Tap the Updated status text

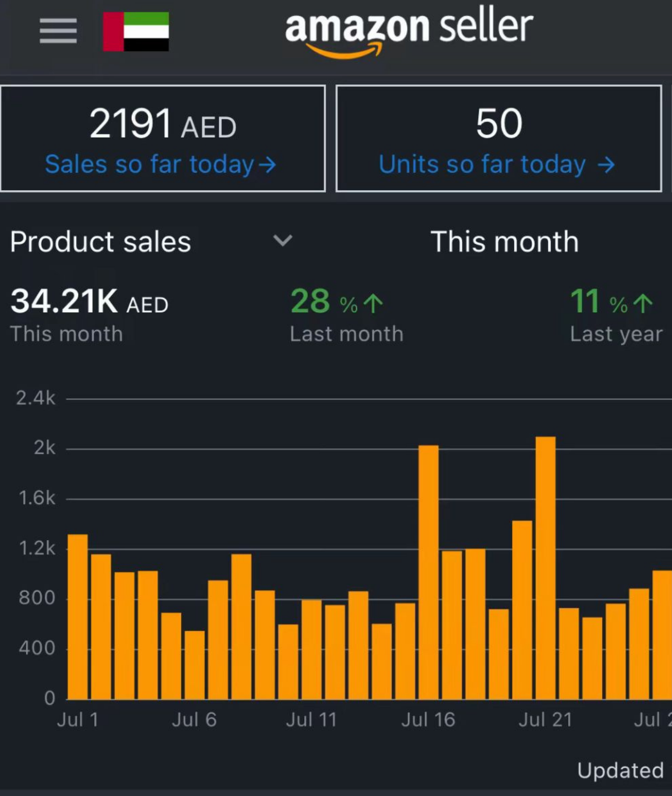pyautogui.click(x=620, y=770)
